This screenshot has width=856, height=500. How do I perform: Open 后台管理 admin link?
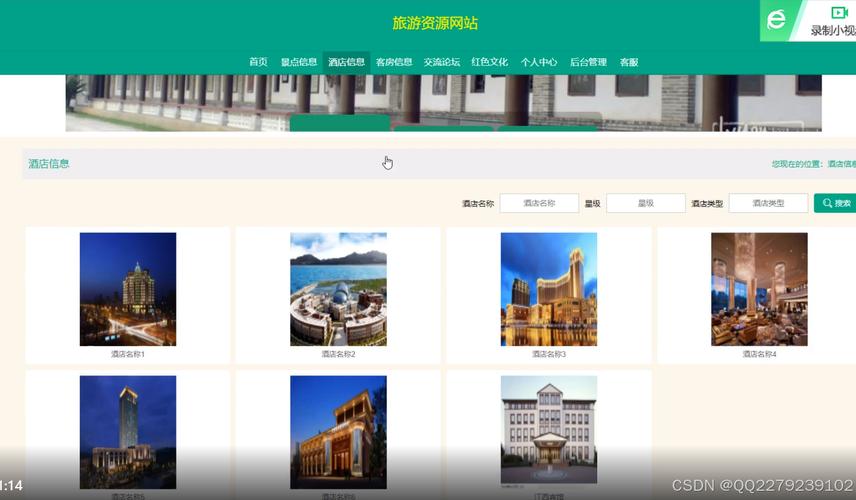(588, 62)
